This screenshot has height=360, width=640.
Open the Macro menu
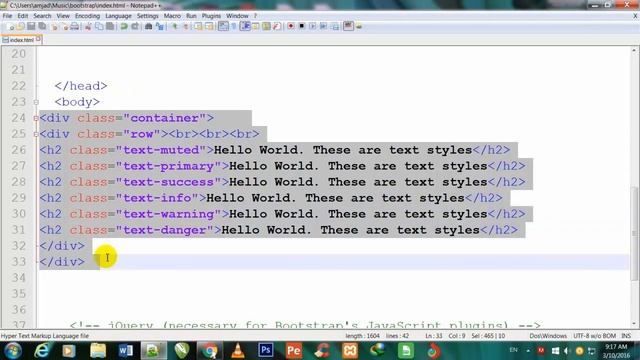tap(172, 16)
